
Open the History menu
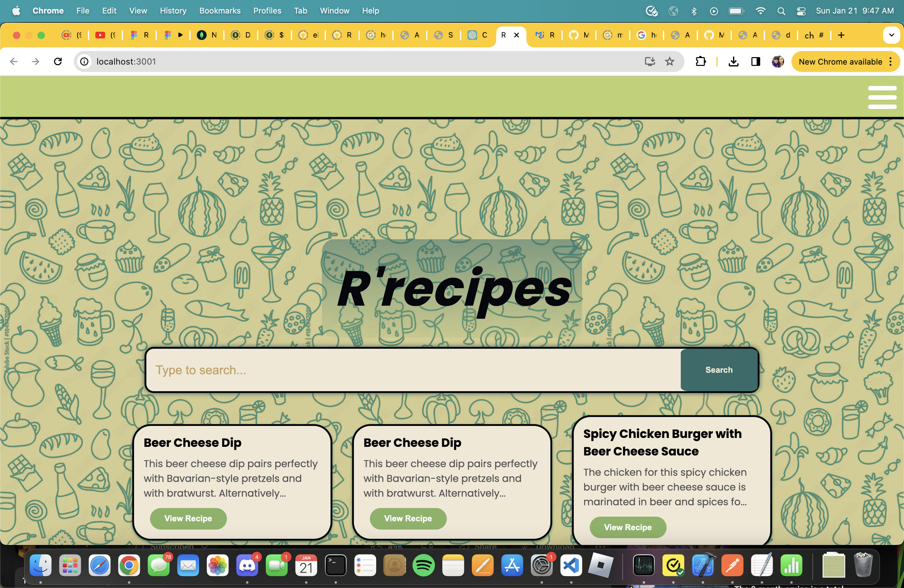[173, 11]
